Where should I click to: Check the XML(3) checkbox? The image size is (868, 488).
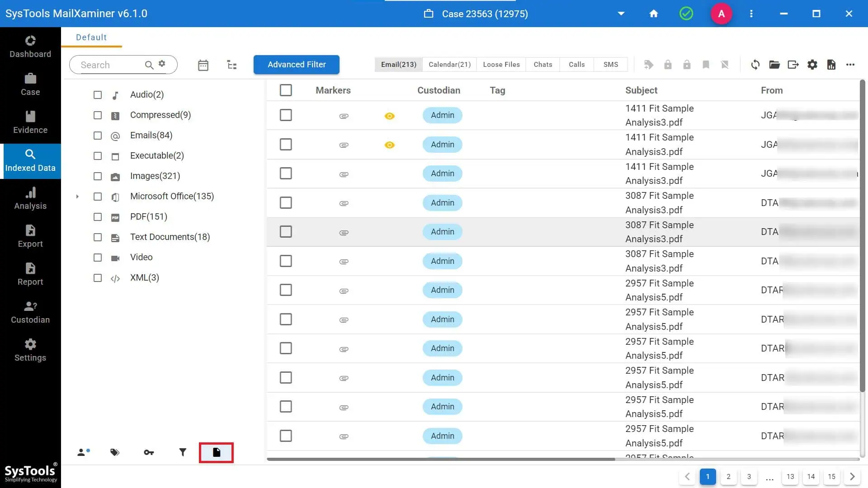98,278
